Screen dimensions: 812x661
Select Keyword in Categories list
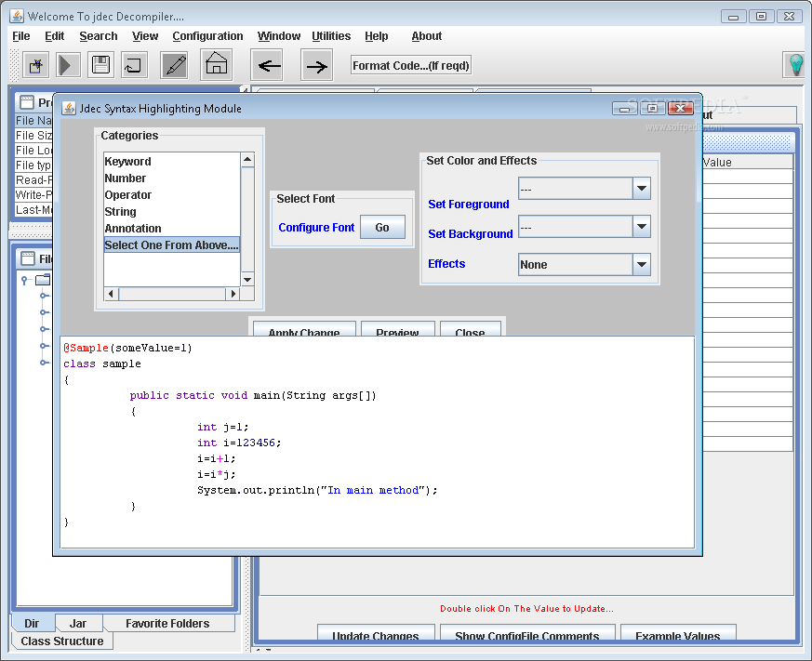[171, 161]
